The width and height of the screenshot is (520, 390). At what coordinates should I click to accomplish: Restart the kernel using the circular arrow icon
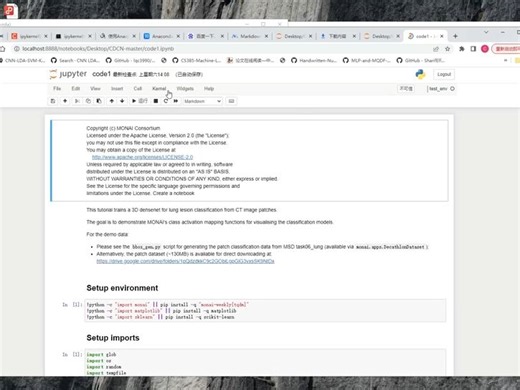(166, 101)
